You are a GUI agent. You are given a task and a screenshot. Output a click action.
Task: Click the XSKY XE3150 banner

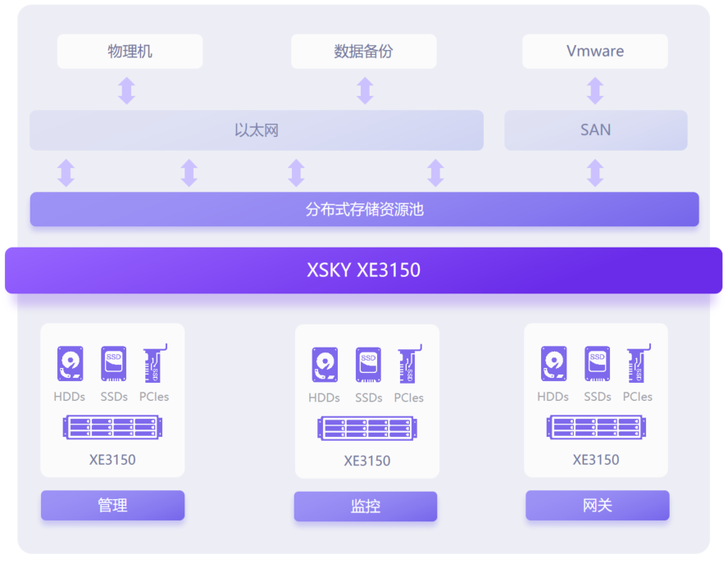click(x=363, y=270)
